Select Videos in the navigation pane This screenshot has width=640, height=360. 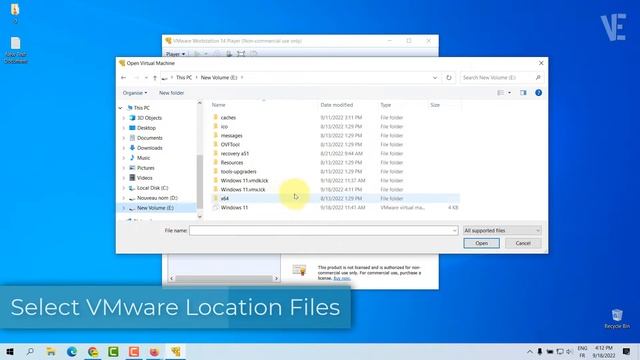(144, 178)
